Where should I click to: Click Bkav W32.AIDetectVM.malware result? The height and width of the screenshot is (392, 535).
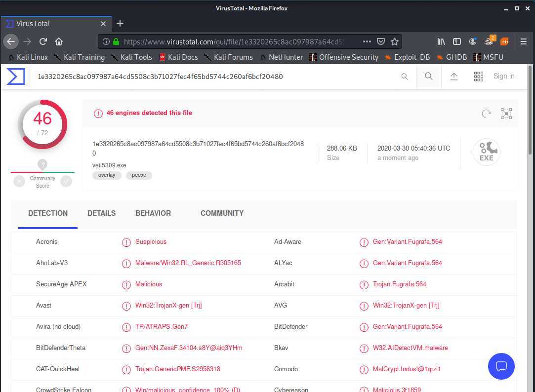tap(411, 348)
